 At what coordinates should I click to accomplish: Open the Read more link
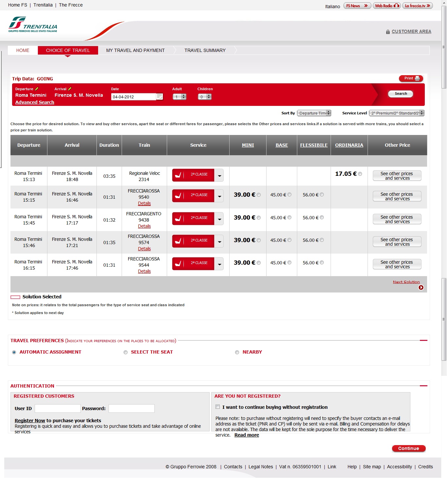point(247,435)
